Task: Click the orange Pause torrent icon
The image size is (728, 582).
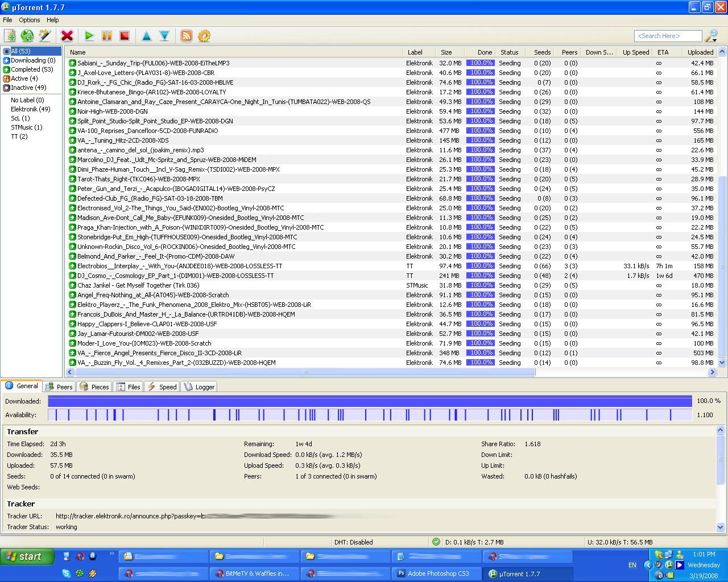Action: coord(107,36)
